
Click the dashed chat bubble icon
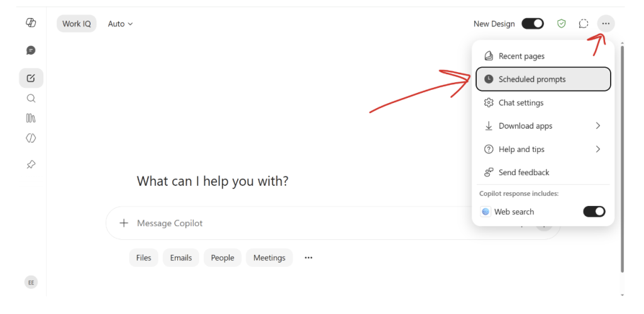(583, 24)
